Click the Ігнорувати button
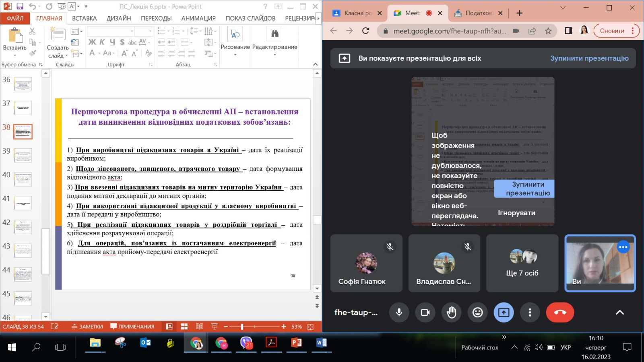 pyautogui.click(x=516, y=213)
